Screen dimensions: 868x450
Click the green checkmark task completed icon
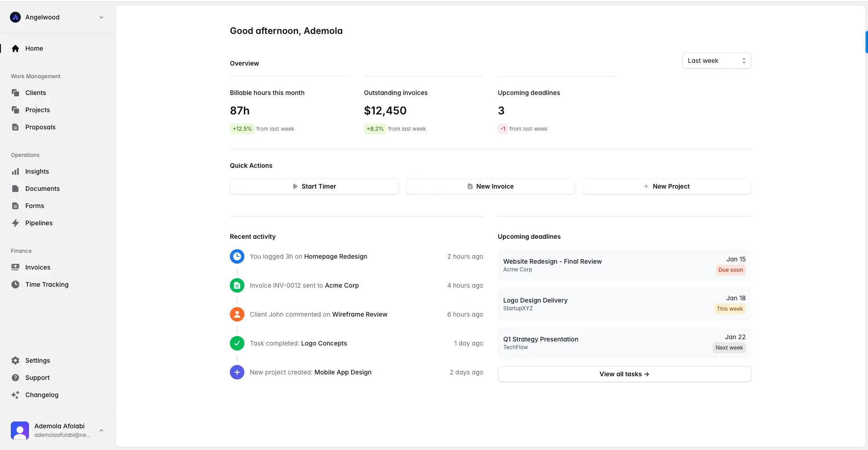tap(237, 343)
